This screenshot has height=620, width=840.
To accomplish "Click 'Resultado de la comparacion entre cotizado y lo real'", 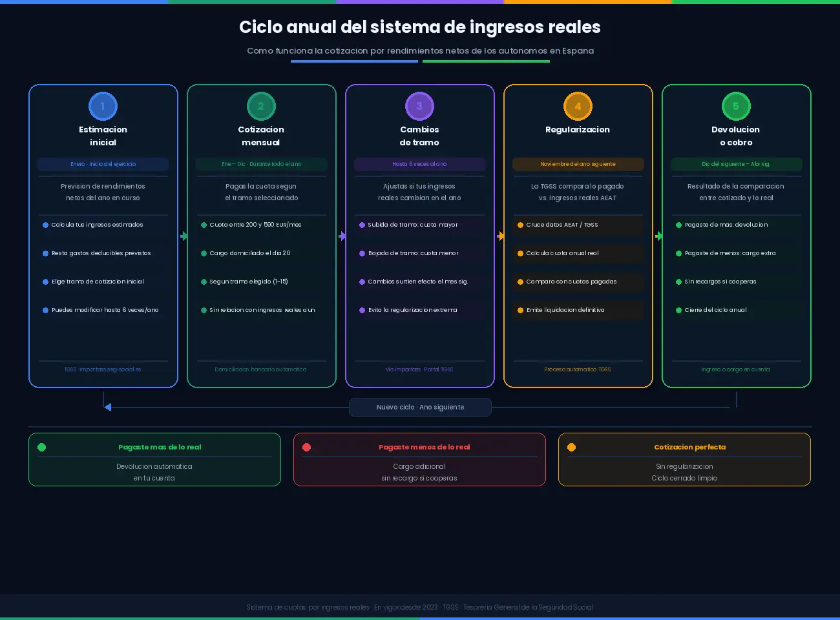I will (736, 192).
